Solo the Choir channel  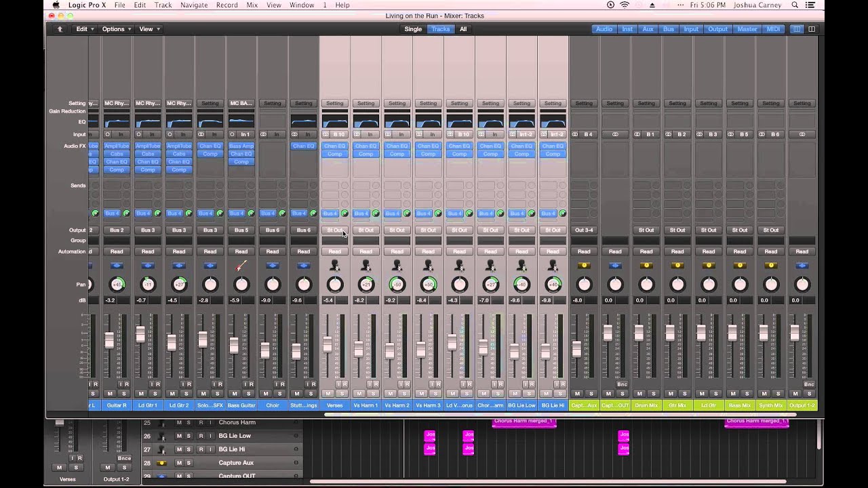coord(279,394)
